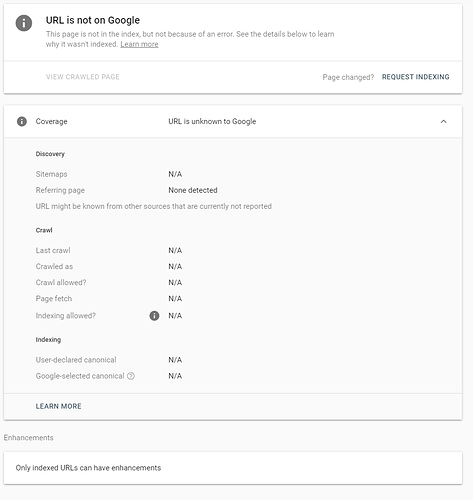Open help icon beside Google-selected canonical
473x500 pixels.
[x=131, y=376]
